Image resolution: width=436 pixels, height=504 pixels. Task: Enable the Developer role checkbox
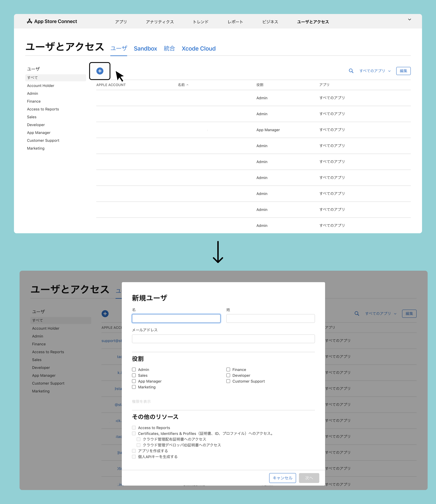click(228, 375)
